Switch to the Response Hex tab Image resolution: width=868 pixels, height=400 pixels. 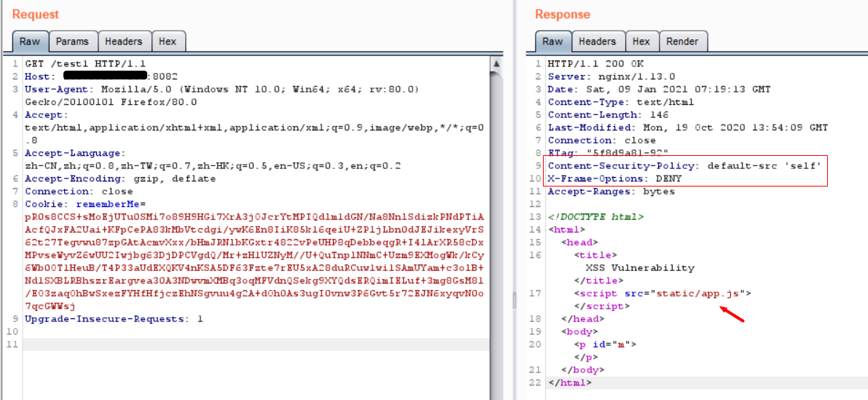click(x=641, y=42)
